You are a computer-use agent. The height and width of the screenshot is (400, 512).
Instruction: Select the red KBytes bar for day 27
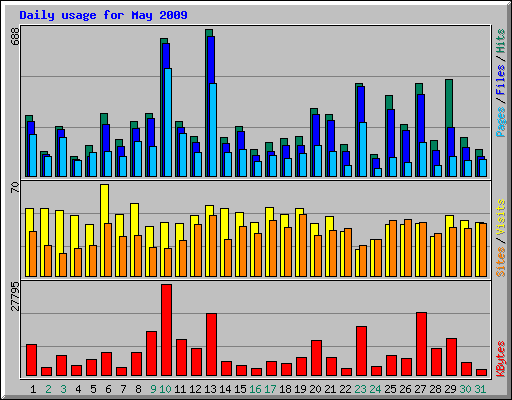pos(421,344)
